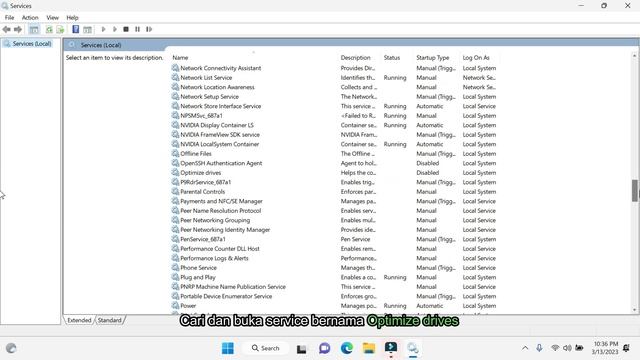Select the Optimize drives service gear icon
640x360 pixels.
click(176, 173)
